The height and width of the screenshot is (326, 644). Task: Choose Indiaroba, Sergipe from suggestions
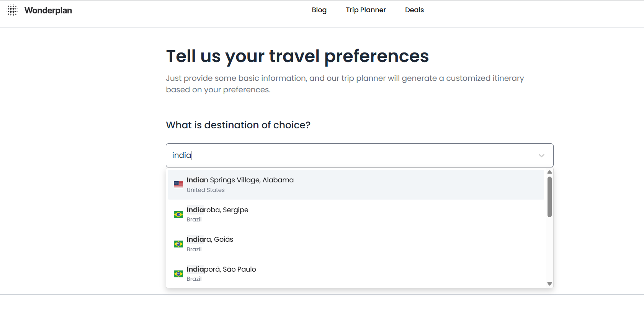tap(217, 210)
